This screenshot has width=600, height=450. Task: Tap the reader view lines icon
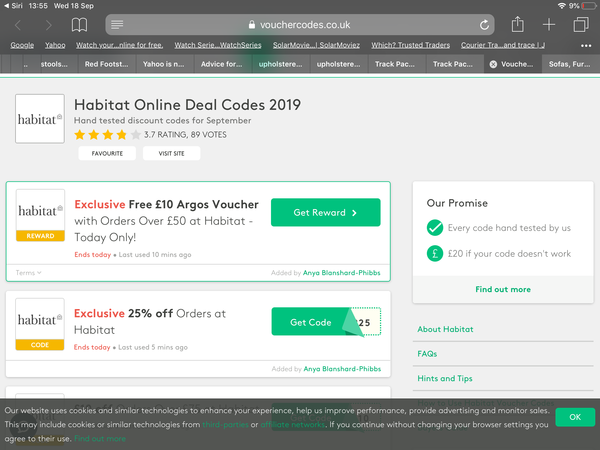coord(117,25)
